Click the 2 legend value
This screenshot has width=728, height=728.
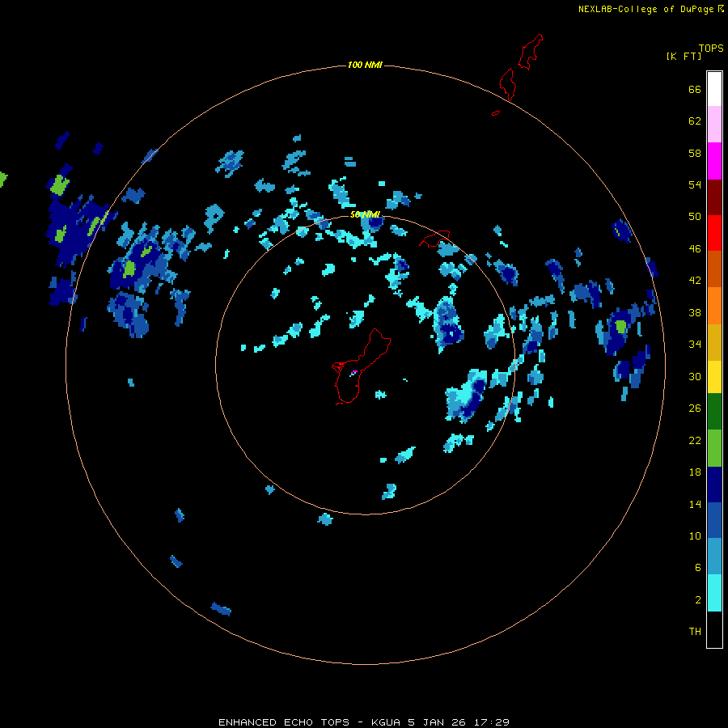click(698, 600)
